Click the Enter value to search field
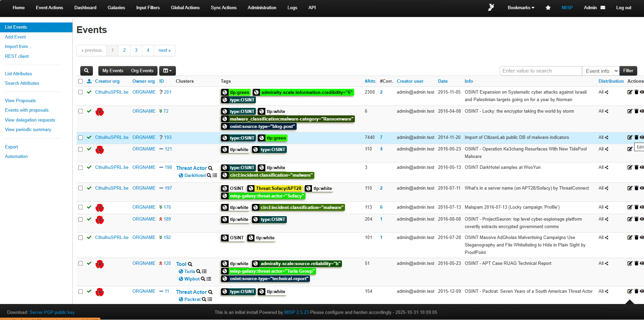Image resolution: width=644 pixels, height=320 pixels. coord(540,71)
